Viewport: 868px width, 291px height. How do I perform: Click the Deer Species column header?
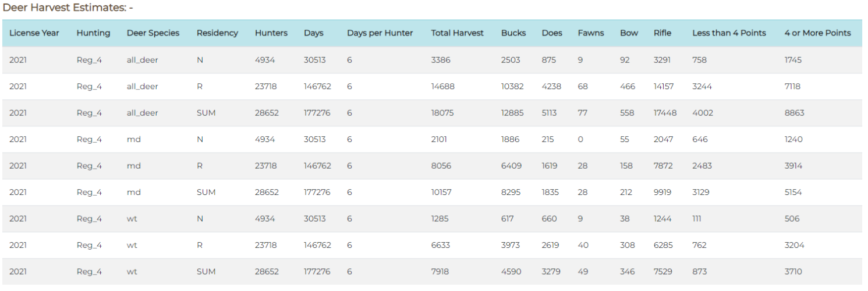[x=153, y=33]
